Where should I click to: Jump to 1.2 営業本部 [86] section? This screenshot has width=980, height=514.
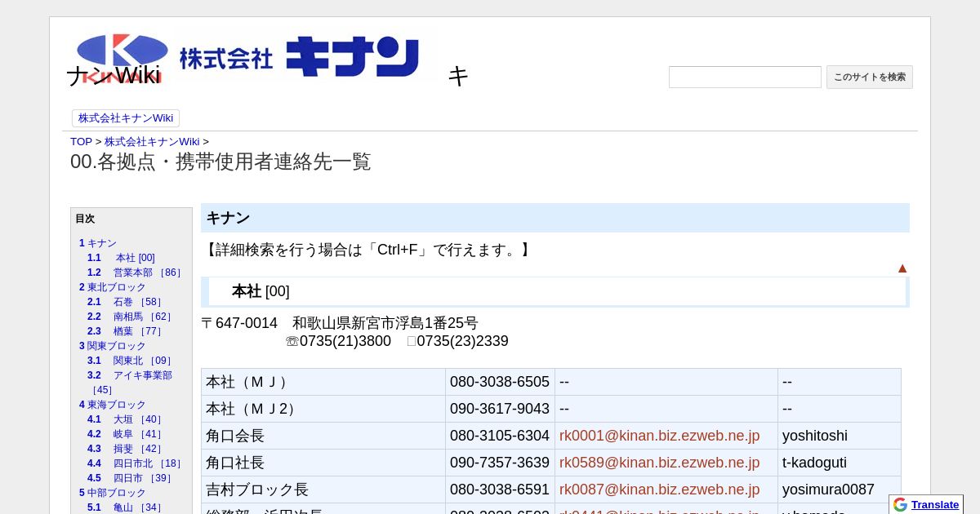tap(136, 273)
